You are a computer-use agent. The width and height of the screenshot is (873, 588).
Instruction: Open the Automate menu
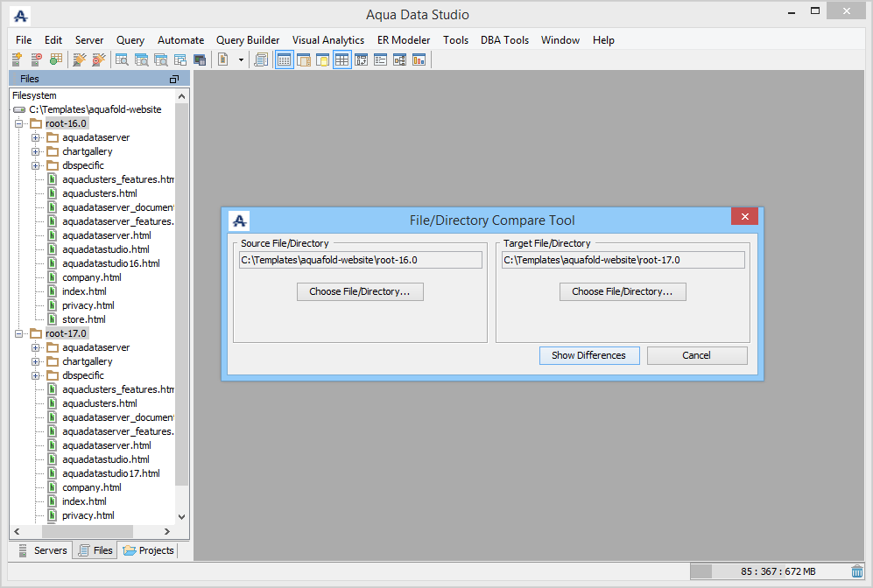tap(180, 40)
